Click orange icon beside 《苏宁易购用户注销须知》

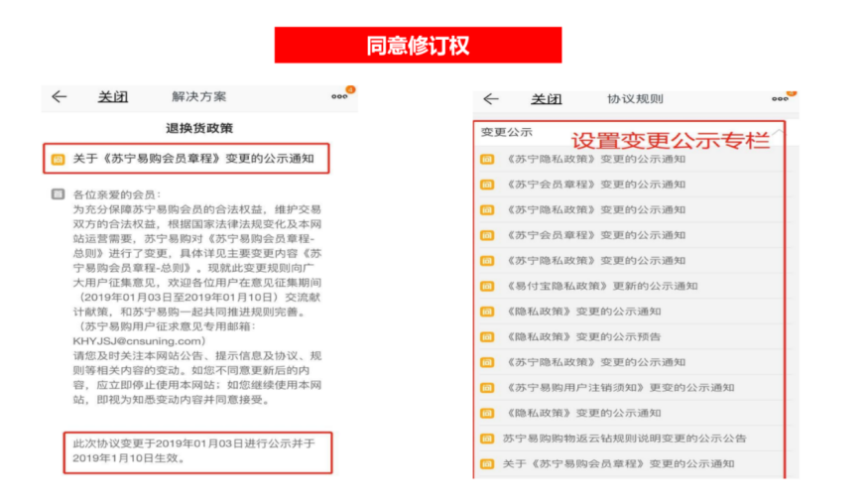(487, 388)
